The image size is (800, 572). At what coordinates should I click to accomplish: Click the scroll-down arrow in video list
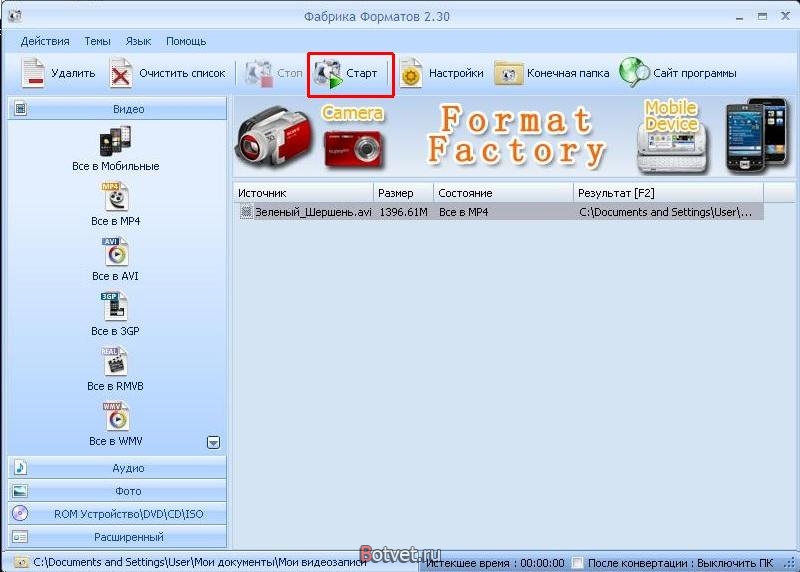coord(213,442)
